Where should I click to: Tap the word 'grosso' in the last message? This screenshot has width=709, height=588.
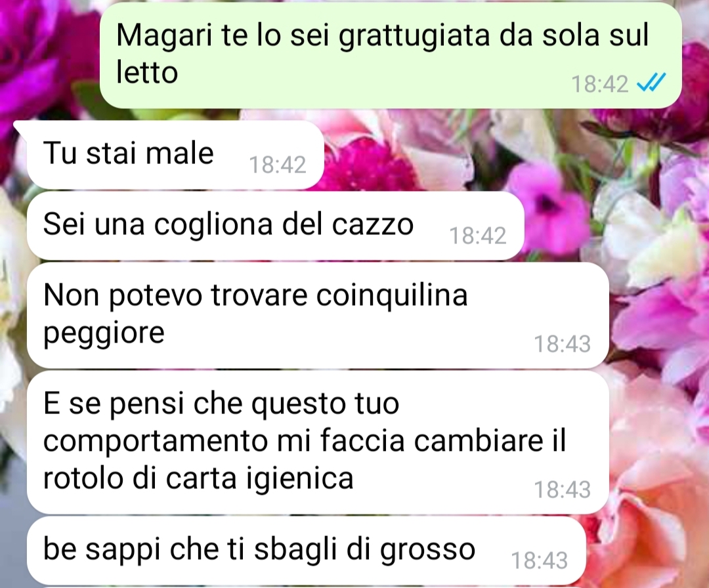(428, 551)
